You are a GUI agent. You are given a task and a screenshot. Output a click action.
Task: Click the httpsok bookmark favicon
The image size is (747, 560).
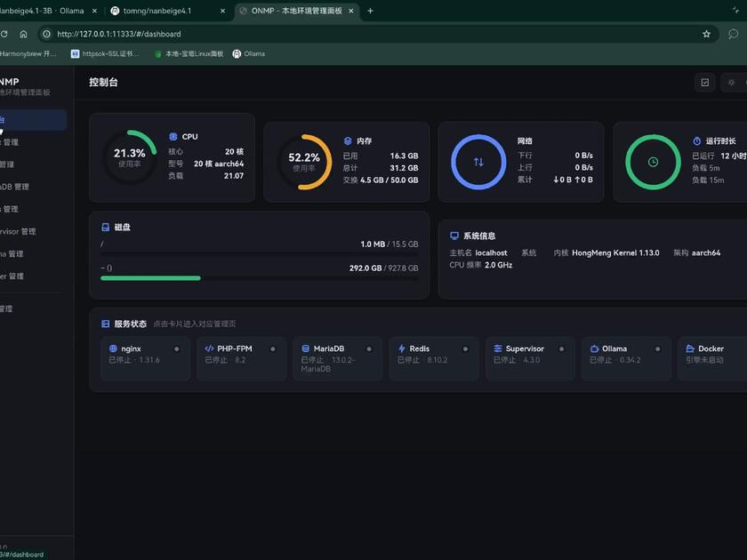pyautogui.click(x=75, y=54)
